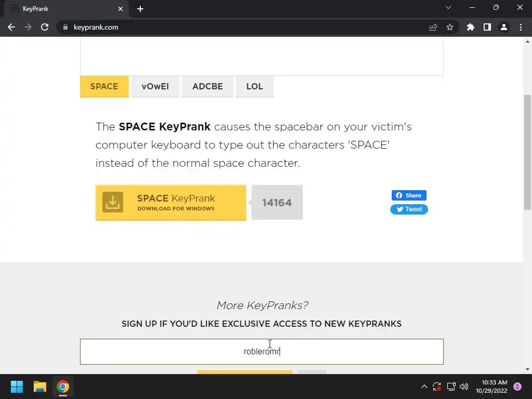
Task: Select the KeyPrank browser tab
Action: 66,9
